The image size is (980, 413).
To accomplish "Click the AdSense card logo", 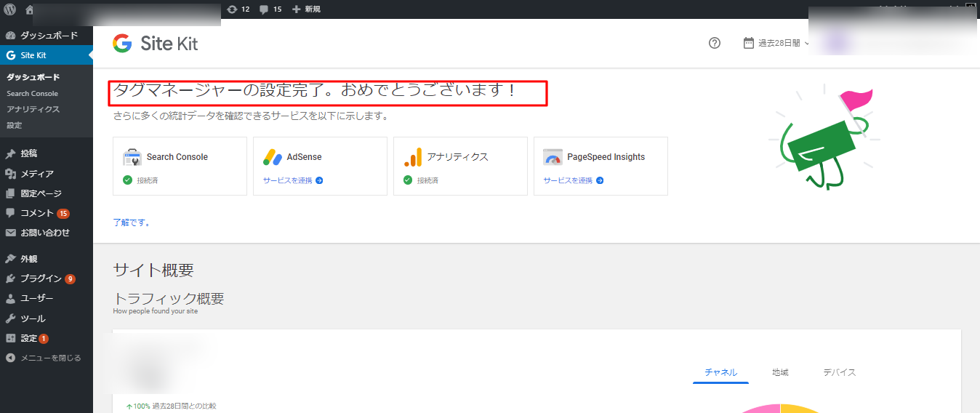I will pyautogui.click(x=272, y=157).
